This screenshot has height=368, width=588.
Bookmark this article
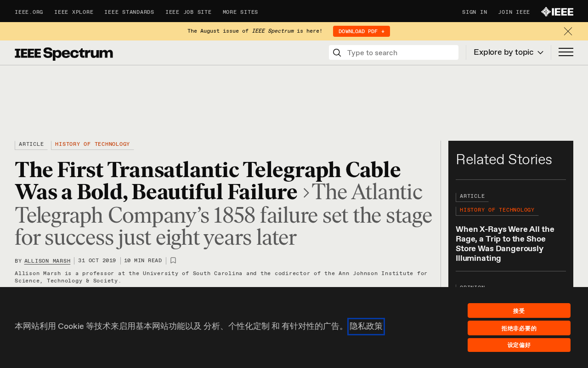click(173, 260)
